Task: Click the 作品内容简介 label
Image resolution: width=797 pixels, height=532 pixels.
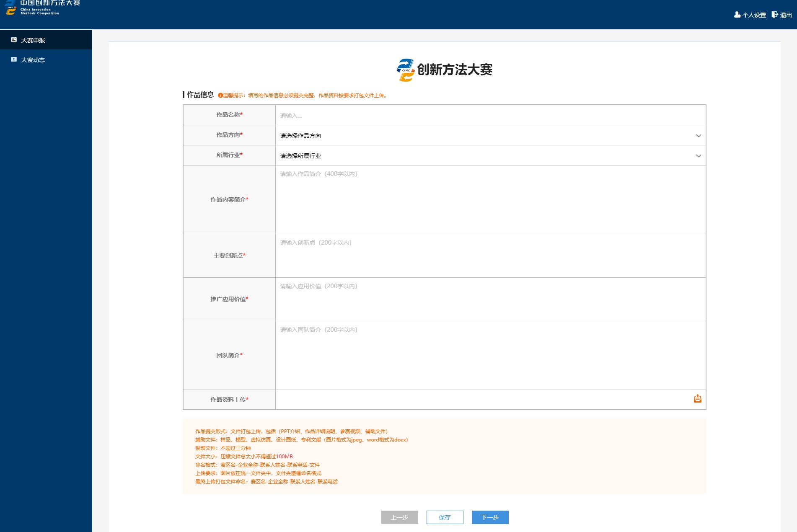Action: coord(229,199)
